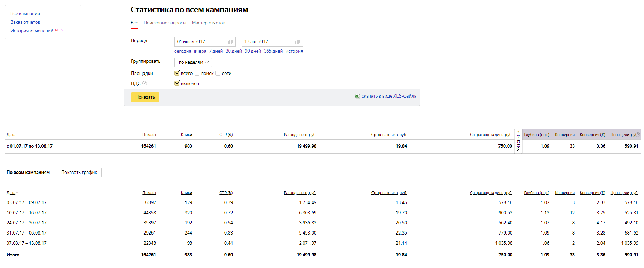This screenshot has height=268, width=644.
Task: Sort the table by the 'Клики' column
Action: coord(186,193)
